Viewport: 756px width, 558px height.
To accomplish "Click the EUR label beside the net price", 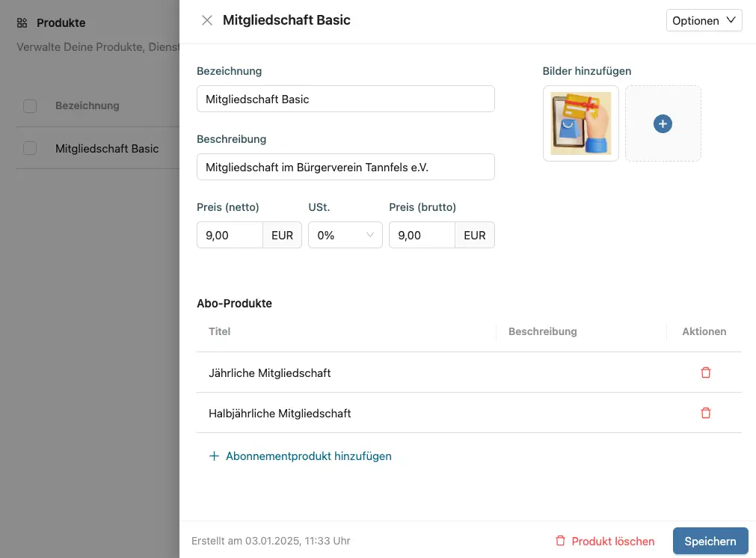I will click(282, 234).
